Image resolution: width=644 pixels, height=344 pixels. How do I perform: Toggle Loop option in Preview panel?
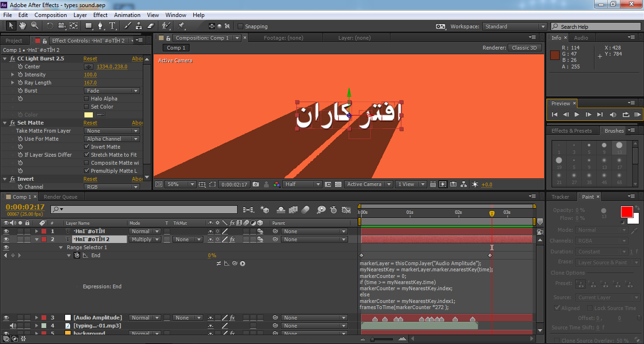[626, 114]
